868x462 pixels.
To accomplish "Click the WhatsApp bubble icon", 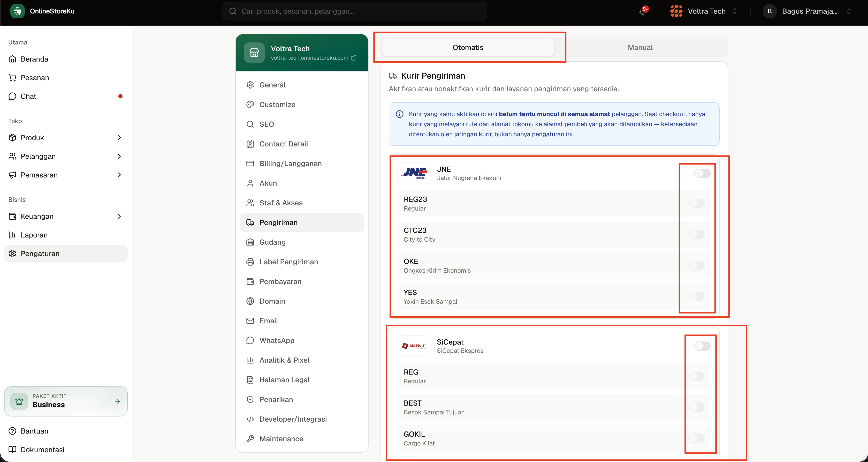I will [x=250, y=340].
